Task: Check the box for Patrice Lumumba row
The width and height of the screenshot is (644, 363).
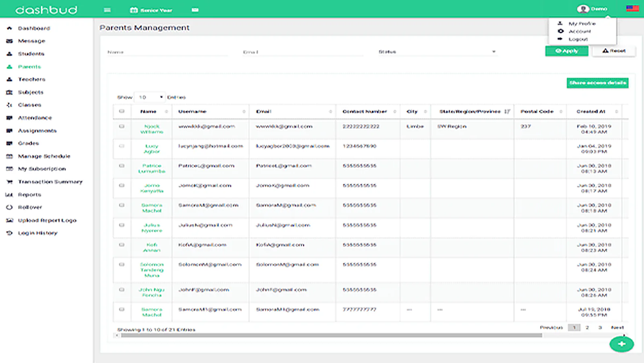Action: [122, 166]
